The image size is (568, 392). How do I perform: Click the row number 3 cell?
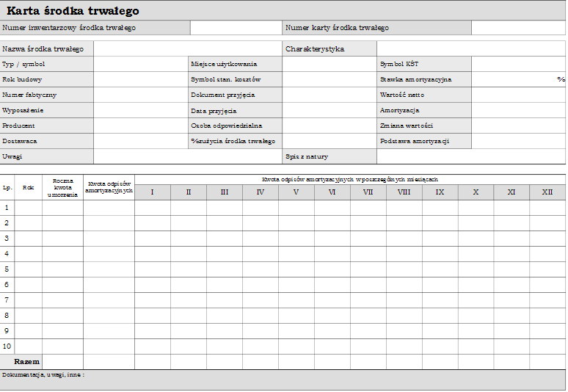coord(7,239)
